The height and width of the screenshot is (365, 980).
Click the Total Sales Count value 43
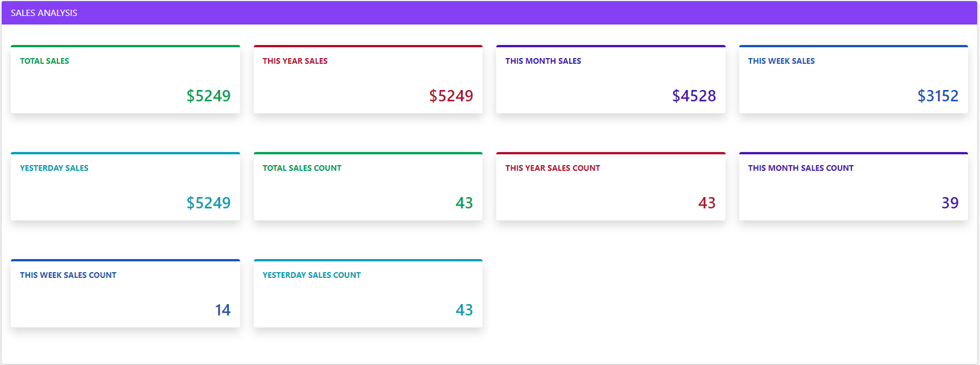click(464, 203)
